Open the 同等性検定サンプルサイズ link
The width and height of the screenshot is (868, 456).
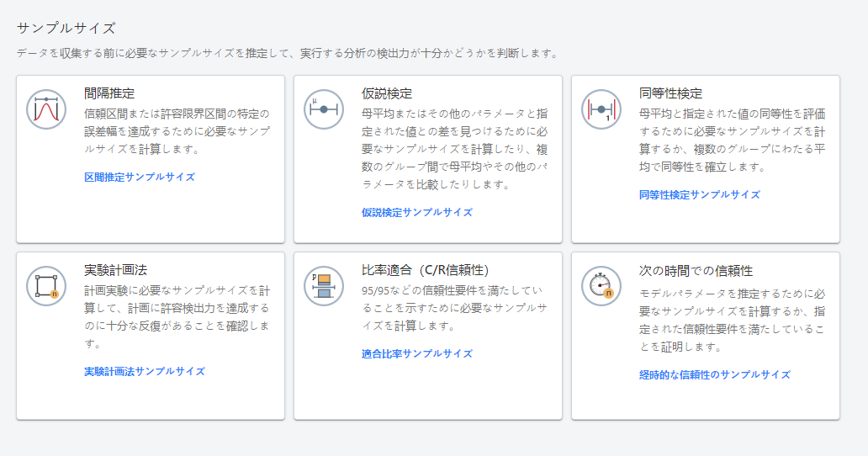click(x=700, y=195)
